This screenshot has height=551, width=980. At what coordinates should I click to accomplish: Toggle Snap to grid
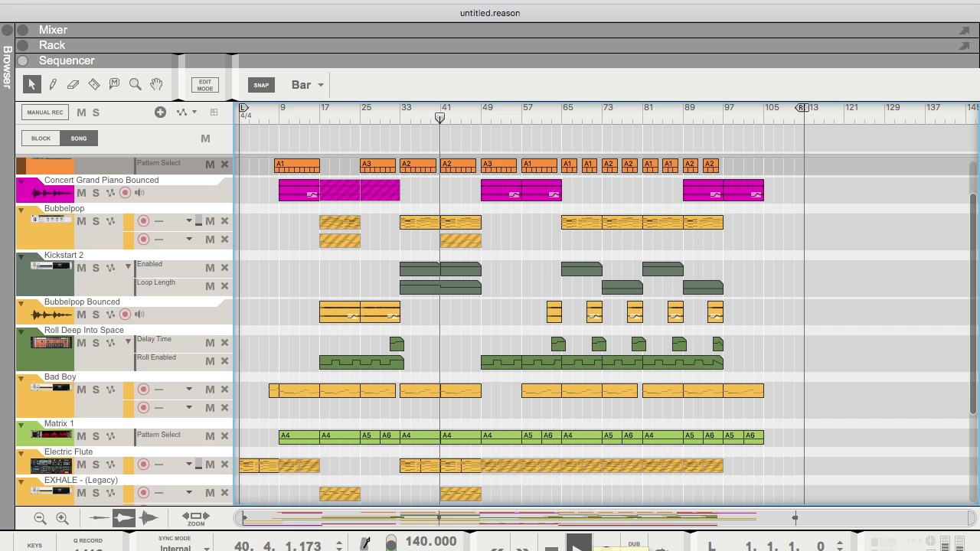(x=261, y=85)
